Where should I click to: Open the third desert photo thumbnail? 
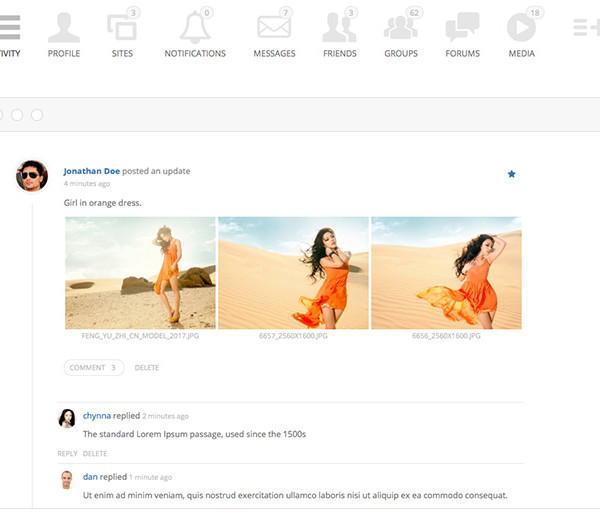click(x=446, y=273)
